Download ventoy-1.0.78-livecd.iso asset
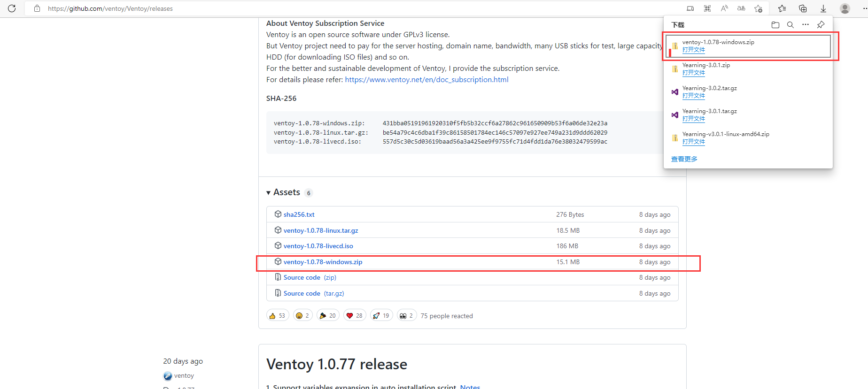 [318, 246]
